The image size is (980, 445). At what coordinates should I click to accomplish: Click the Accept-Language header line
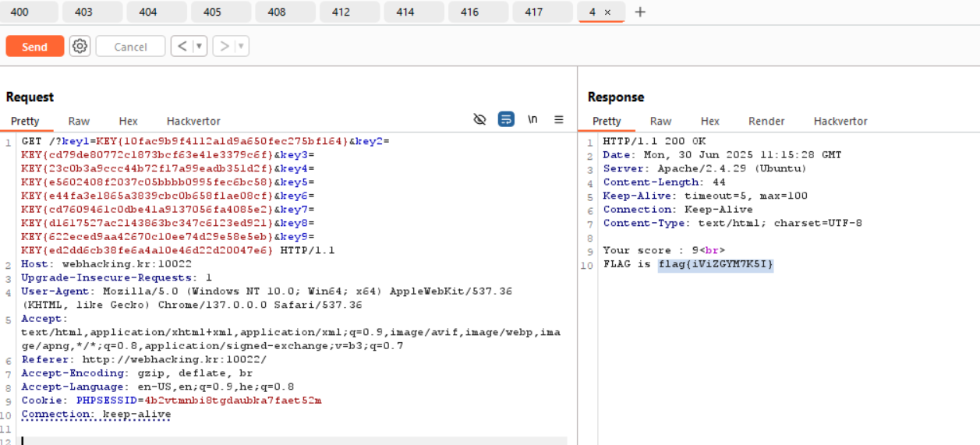point(157,387)
